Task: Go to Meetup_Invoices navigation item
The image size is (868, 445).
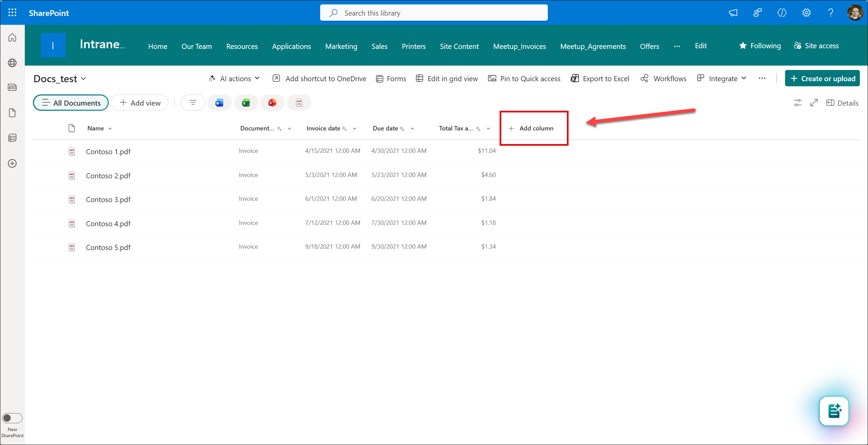Action: [x=519, y=46]
